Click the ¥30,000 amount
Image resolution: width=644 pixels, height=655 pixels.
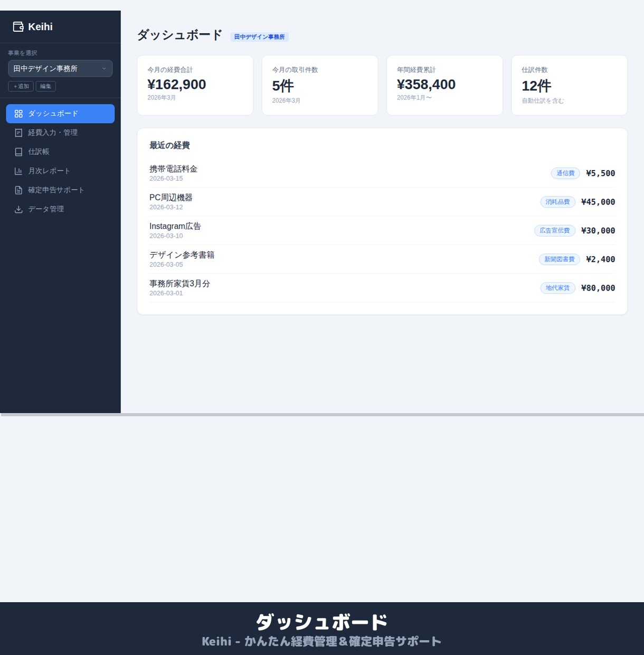point(598,230)
